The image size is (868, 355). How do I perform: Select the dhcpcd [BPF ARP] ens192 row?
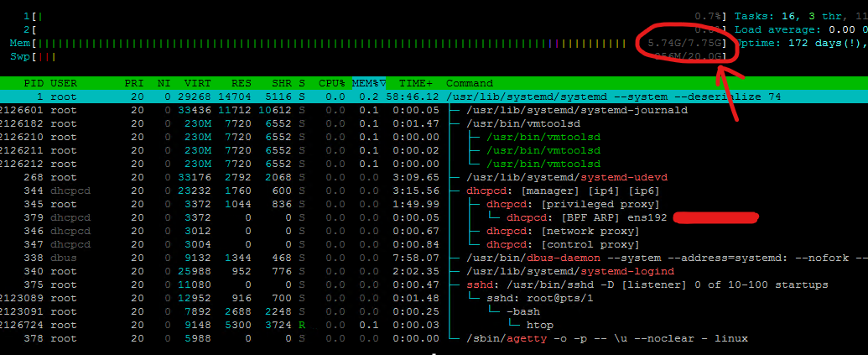pos(434,217)
